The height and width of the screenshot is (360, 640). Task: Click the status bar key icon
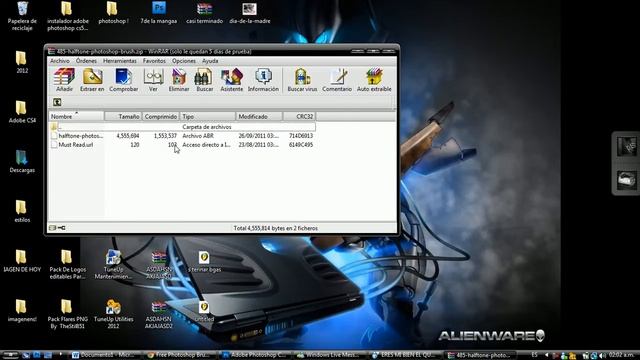point(62,228)
